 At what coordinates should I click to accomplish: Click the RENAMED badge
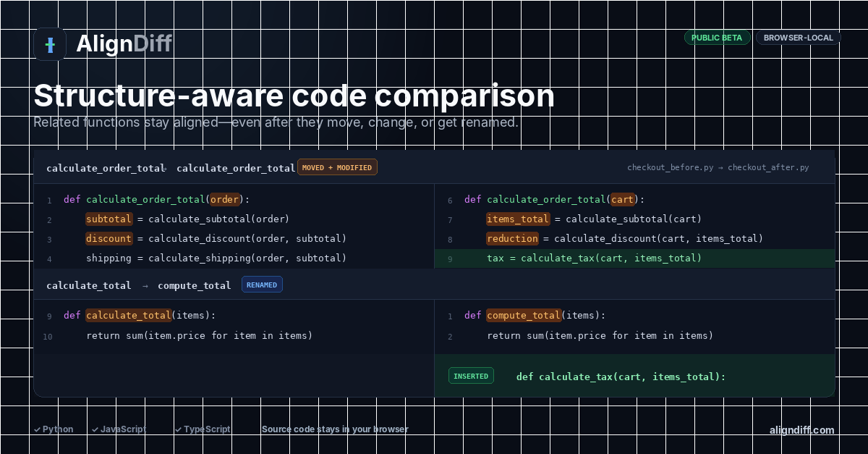point(262,285)
